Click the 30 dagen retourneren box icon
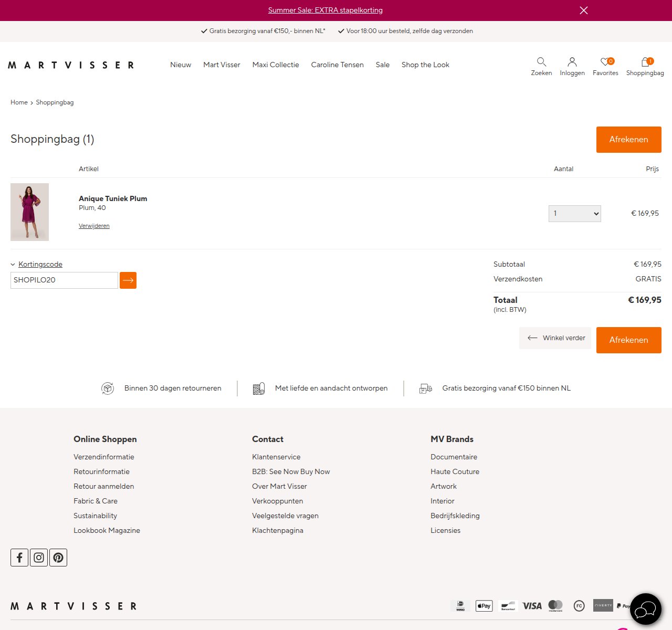 [108, 388]
